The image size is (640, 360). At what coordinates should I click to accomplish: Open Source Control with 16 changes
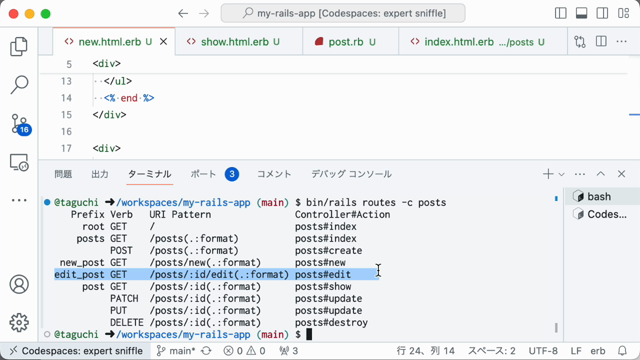point(20,124)
